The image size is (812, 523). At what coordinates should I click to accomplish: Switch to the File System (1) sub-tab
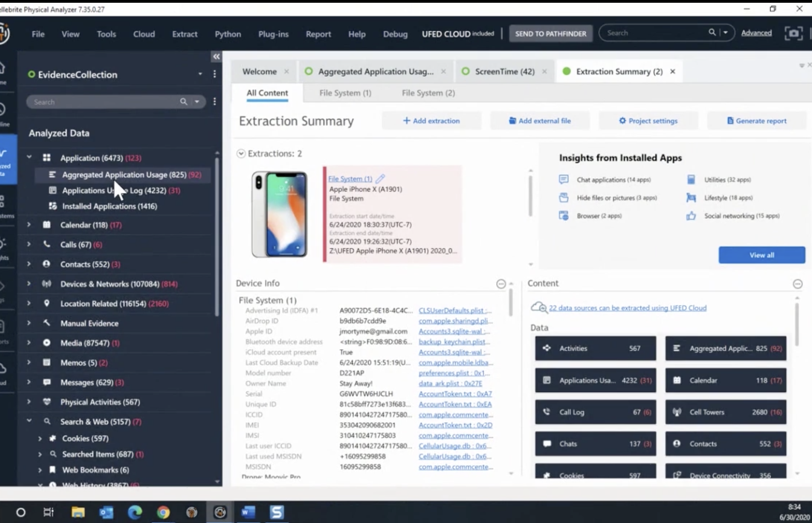pyautogui.click(x=345, y=93)
